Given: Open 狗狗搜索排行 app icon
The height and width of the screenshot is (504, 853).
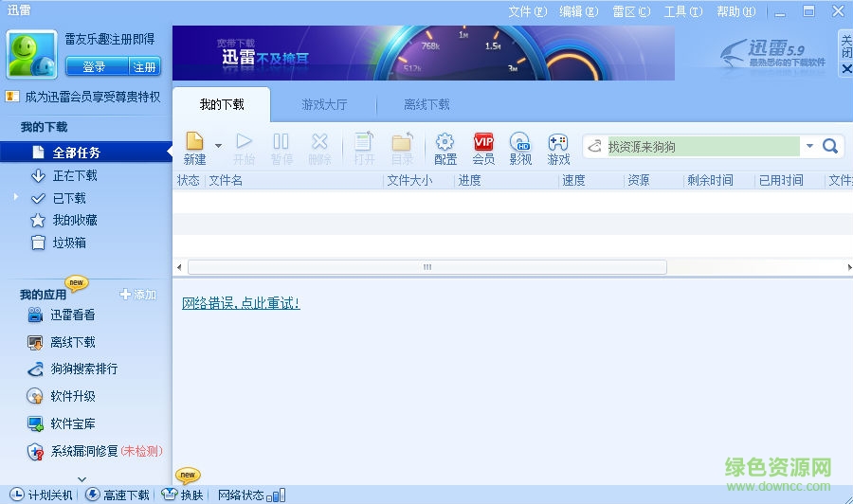Looking at the screenshot, I should (x=35, y=369).
